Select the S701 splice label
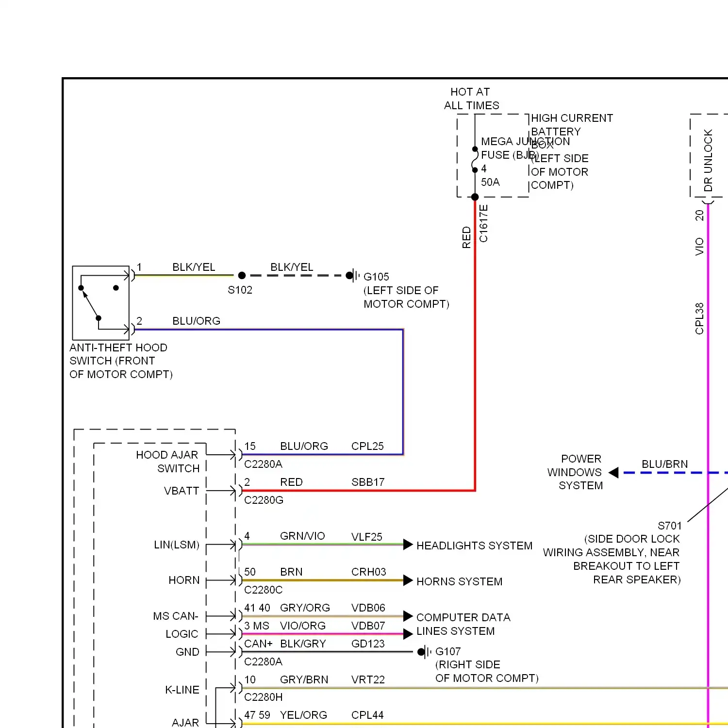This screenshot has width=728, height=728. [670, 526]
